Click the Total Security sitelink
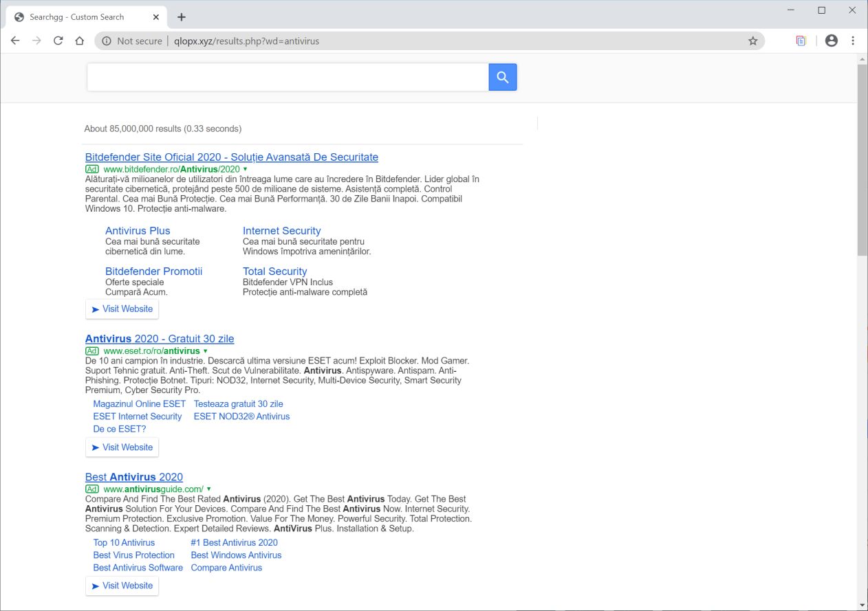This screenshot has height=611, width=868. coord(274,271)
